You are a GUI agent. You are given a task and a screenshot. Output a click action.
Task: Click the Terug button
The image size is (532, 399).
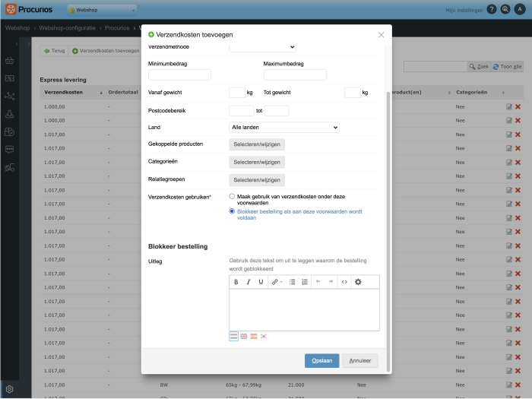(x=54, y=51)
